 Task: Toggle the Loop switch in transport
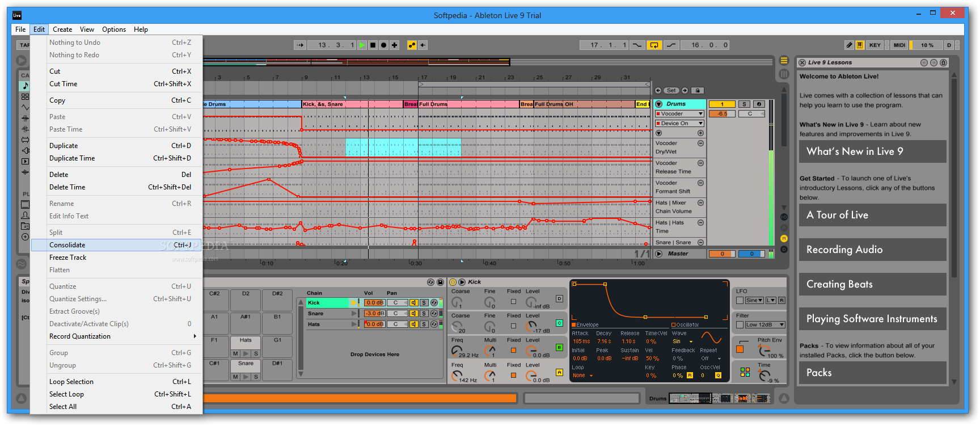tap(654, 45)
